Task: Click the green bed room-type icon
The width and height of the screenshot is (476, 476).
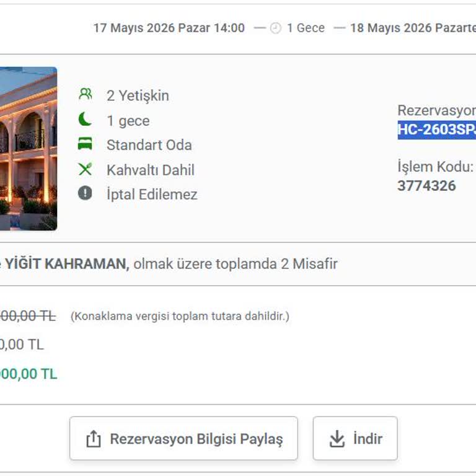Action: [85, 143]
